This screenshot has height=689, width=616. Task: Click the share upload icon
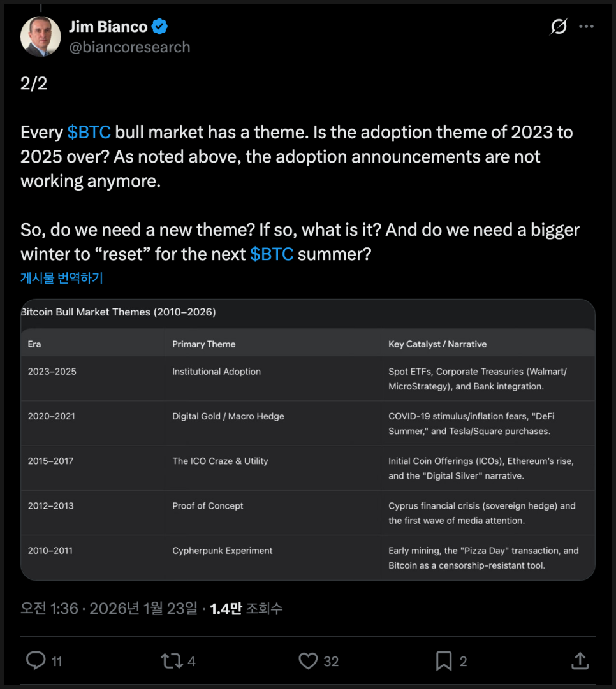(580, 660)
